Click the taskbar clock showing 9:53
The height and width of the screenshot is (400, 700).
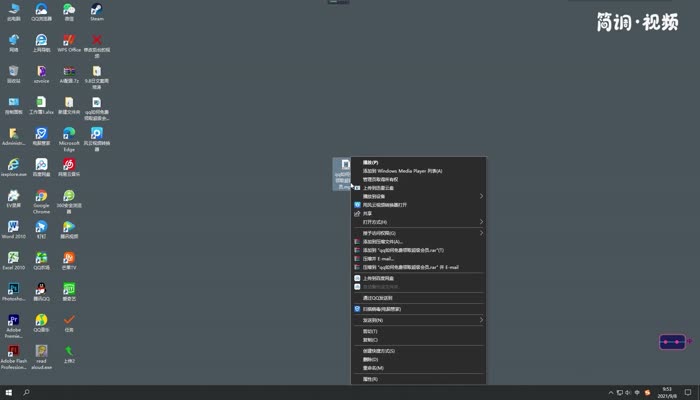pos(666,392)
